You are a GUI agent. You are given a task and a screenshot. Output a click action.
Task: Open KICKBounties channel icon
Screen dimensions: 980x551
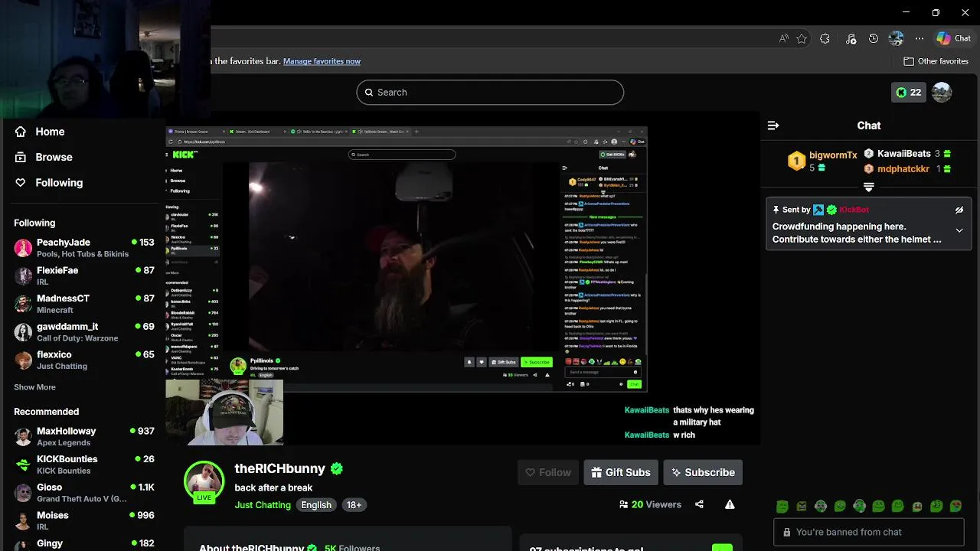click(23, 465)
